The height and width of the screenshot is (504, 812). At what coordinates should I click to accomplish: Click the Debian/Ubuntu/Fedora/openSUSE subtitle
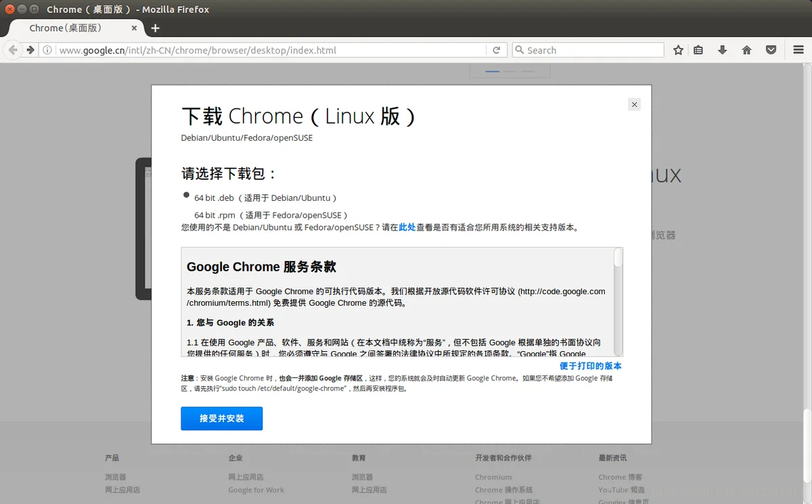pos(247,138)
